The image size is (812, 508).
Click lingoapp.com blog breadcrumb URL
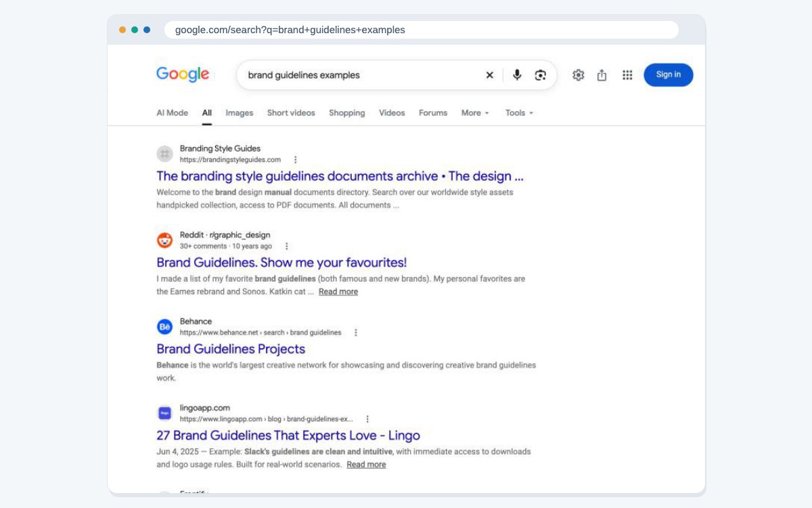[x=266, y=419]
